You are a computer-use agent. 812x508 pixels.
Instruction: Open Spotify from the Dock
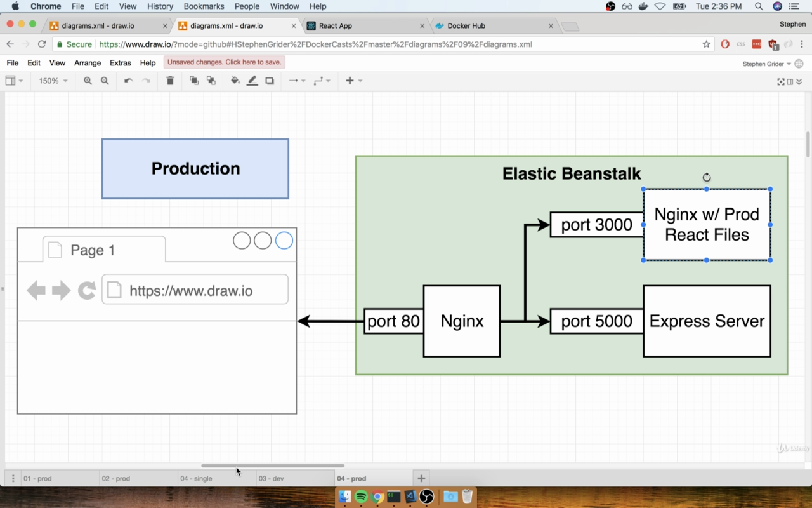pos(361,497)
